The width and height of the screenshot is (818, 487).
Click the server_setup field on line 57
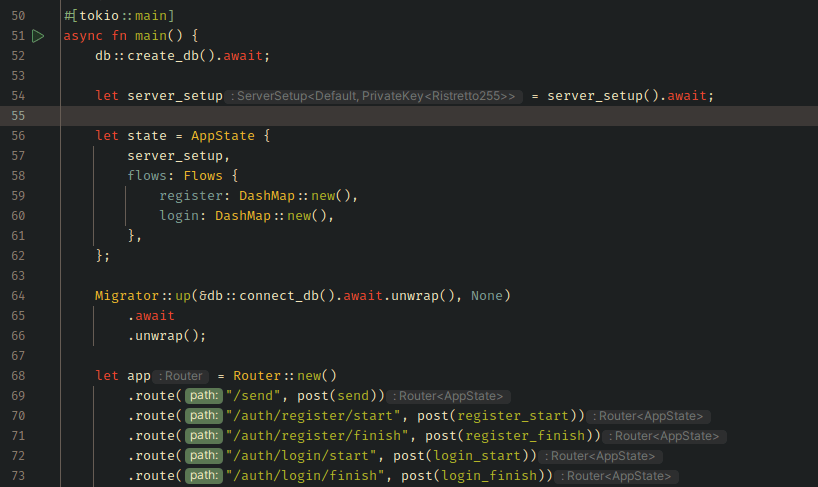click(x=175, y=156)
